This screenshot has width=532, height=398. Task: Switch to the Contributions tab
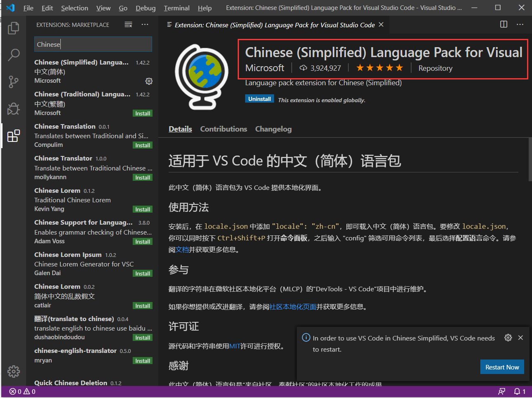pos(223,129)
